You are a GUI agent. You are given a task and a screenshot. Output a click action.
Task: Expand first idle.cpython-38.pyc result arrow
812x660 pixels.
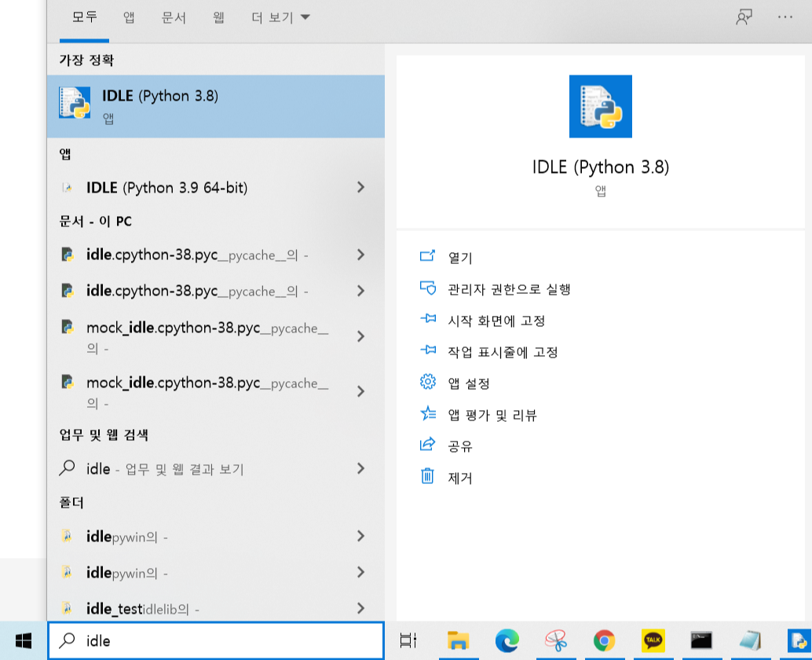(x=361, y=255)
